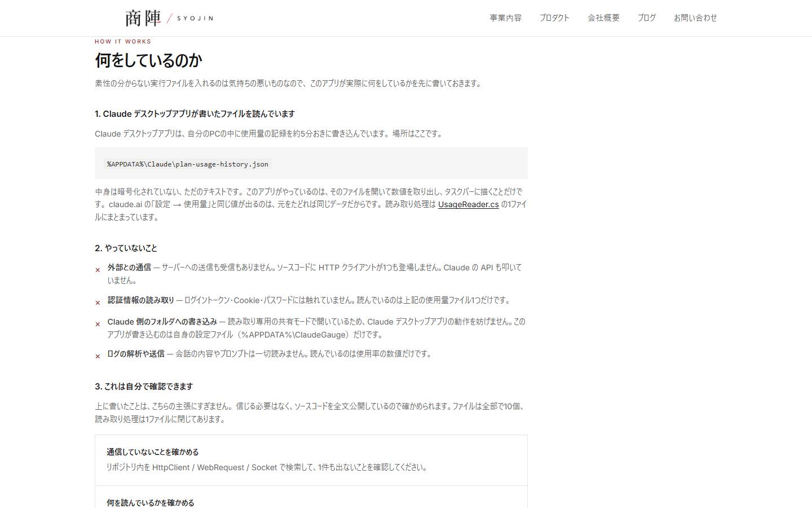The image size is (812, 508).
Task: Click the X beside Claude 側のフォルダへの書き込み
Action: pyautogui.click(x=98, y=325)
